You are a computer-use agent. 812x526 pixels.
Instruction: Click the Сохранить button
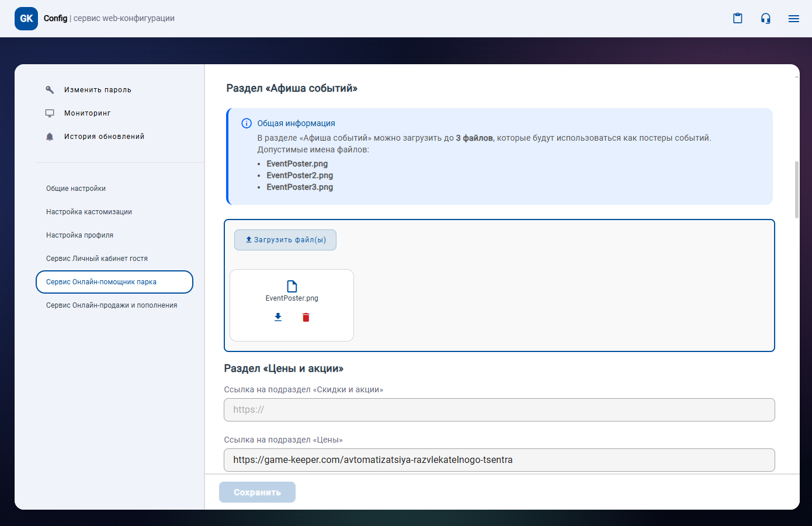(x=257, y=492)
